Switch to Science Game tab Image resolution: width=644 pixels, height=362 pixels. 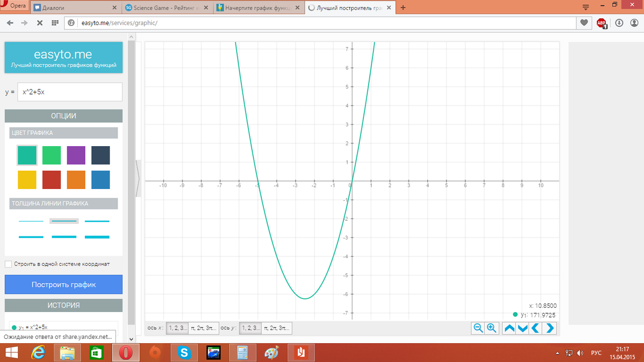(x=167, y=8)
